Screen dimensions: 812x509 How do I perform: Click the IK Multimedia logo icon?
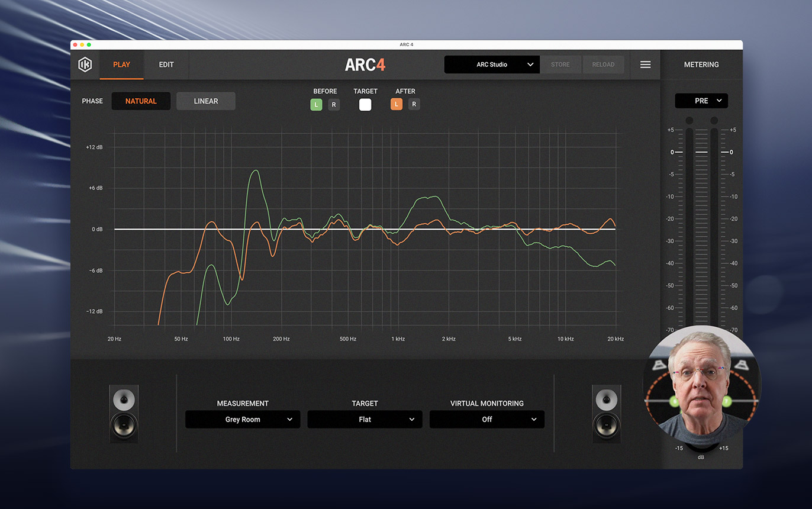tap(85, 65)
